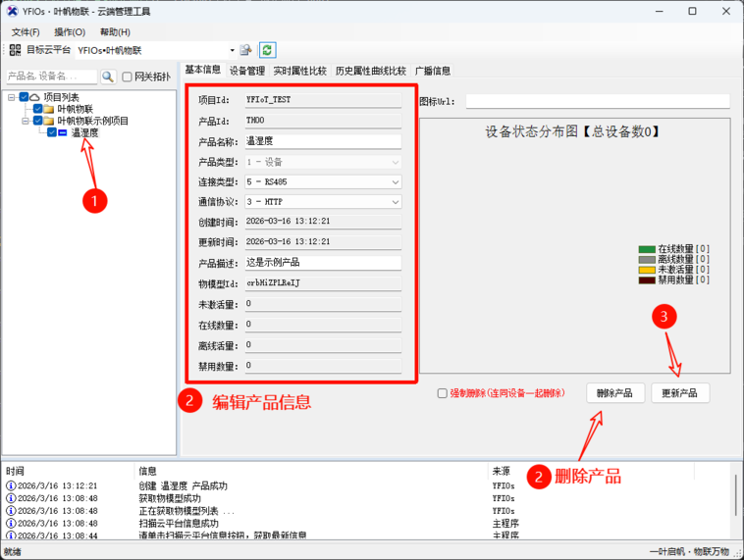Uncheck the 叶帆物联示例项目 checkbox

point(38,121)
